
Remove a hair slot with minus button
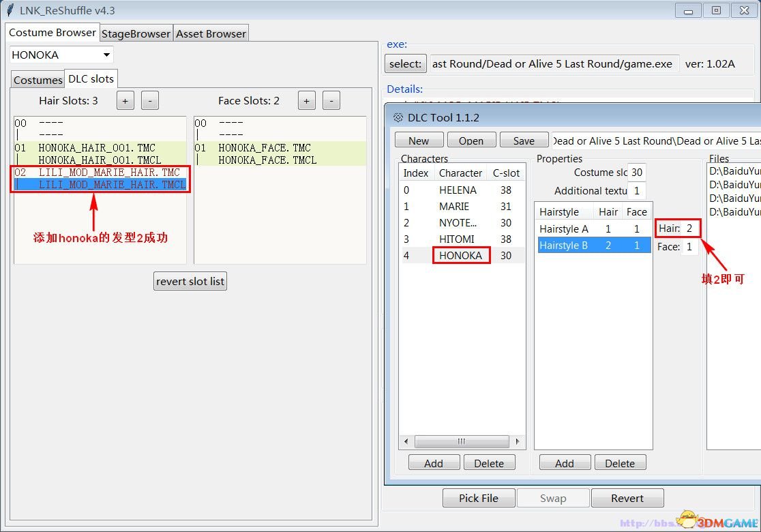click(150, 101)
